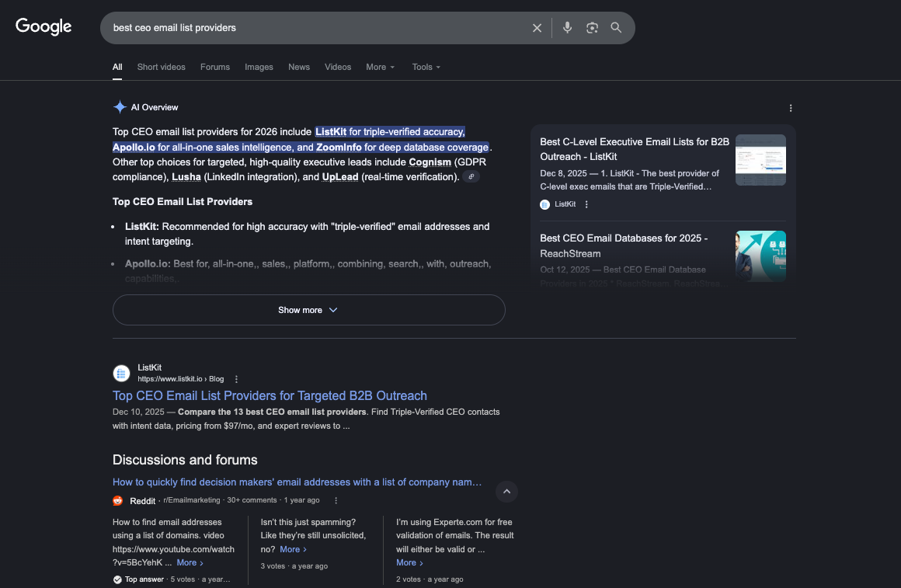Viewport: 901px width, 588px height.
Task: Click the ListKit article preview thumbnail
Action: (760, 160)
